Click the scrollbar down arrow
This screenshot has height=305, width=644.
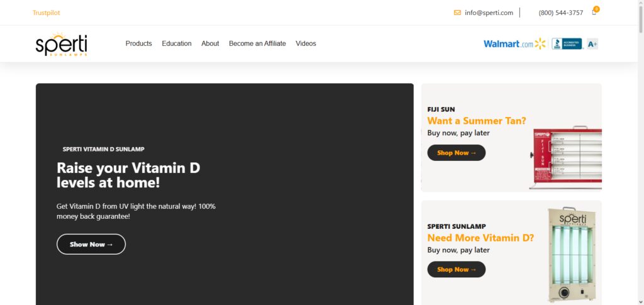click(x=641, y=302)
